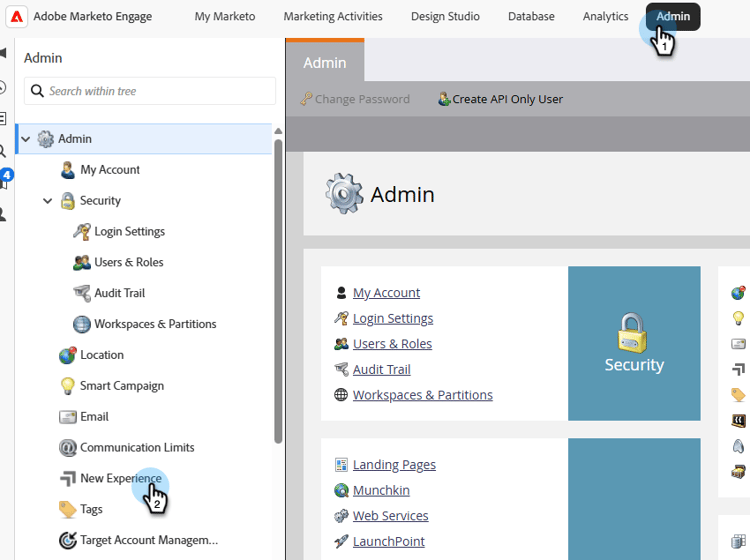The width and height of the screenshot is (750, 560).
Task: Select the Security node label in the tree
Action: pyautogui.click(x=100, y=201)
